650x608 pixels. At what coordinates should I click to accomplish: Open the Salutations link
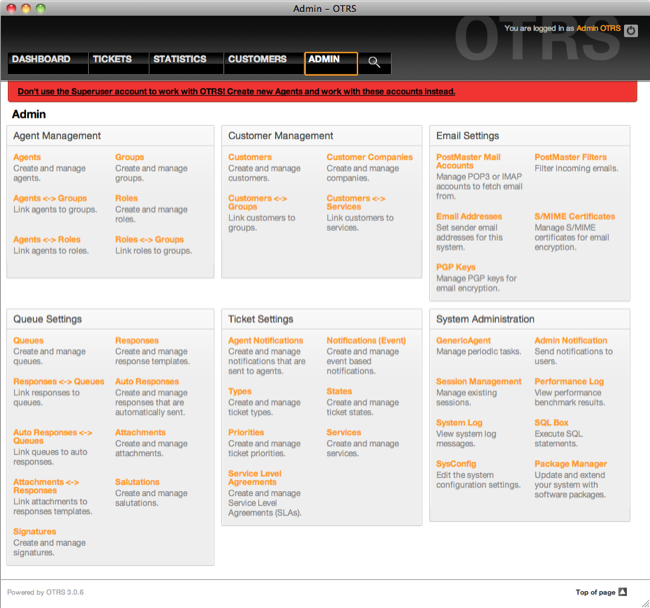137,482
